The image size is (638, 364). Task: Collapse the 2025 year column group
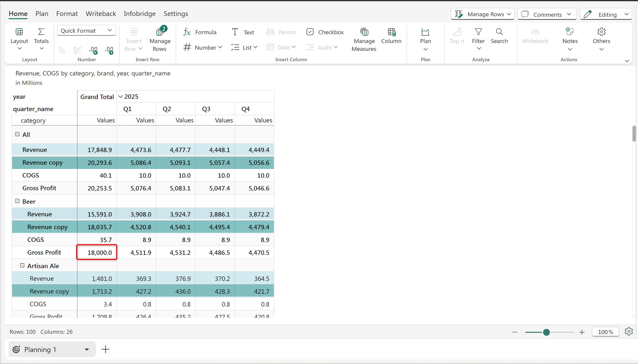pos(121,97)
